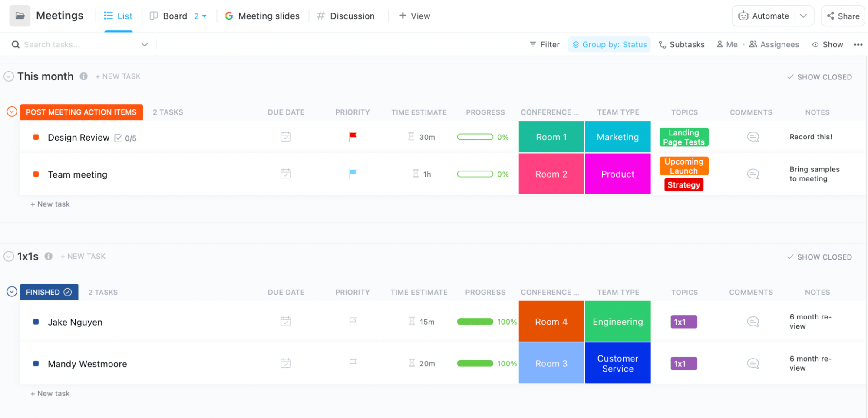The width and height of the screenshot is (868, 418).
Task: Open the due date calendar for Design Review
Action: pyautogui.click(x=286, y=137)
